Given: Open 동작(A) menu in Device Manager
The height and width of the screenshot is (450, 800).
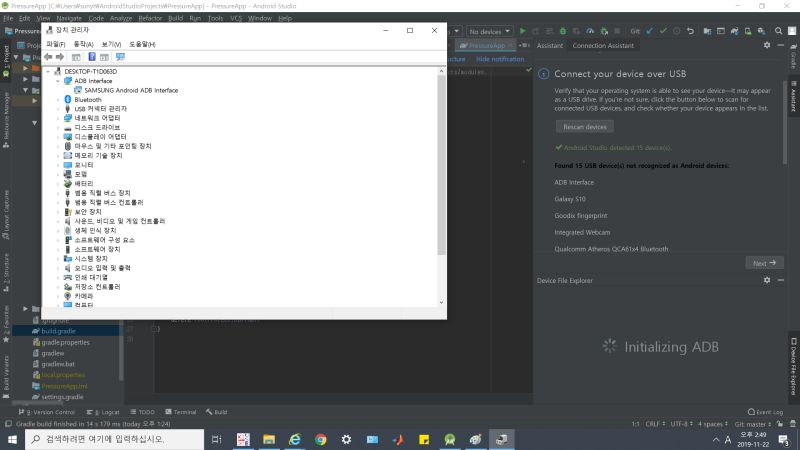Looking at the screenshot, I should click(x=83, y=44).
